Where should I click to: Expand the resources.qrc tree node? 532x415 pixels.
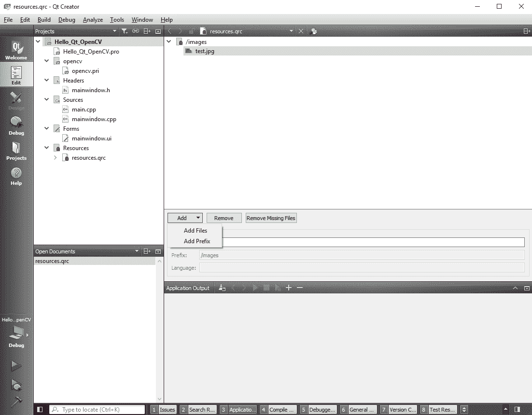click(55, 158)
